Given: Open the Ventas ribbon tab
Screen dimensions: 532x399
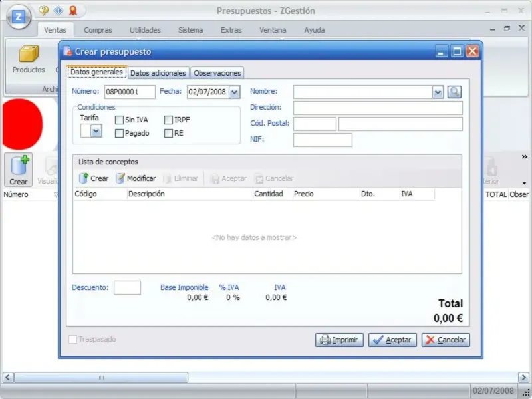Looking at the screenshot, I should point(55,30).
